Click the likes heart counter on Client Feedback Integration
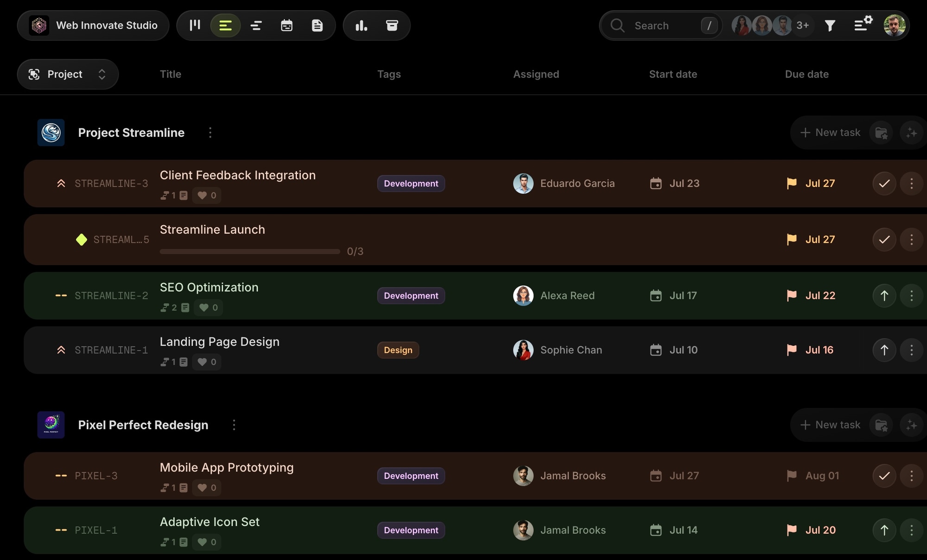This screenshot has width=927, height=560. click(x=207, y=195)
